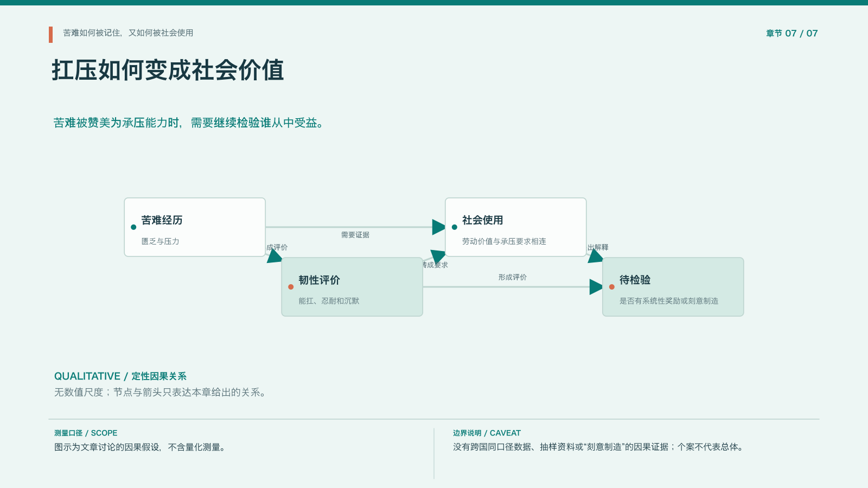Click the chapter indicator 章节 07 / 07
The height and width of the screenshot is (488, 868).
click(x=792, y=34)
